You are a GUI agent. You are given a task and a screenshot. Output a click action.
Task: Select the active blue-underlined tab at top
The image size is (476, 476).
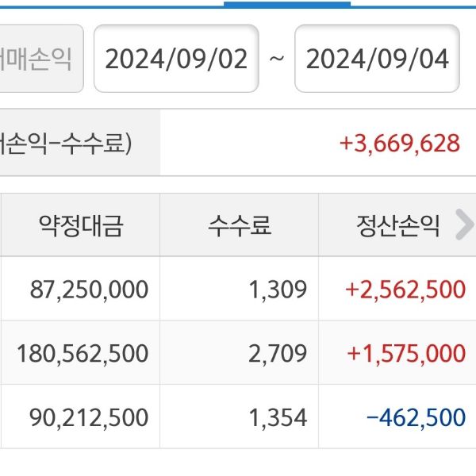pyautogui.click(x=286, y=3)
